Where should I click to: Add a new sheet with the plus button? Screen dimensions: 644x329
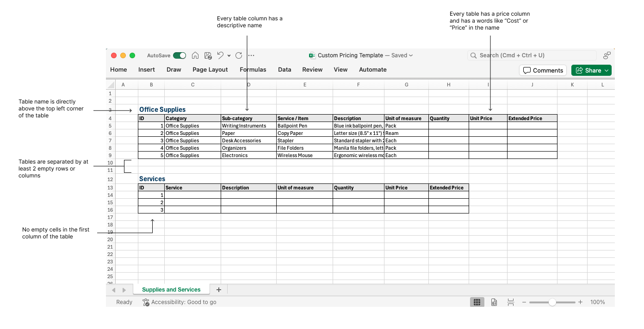click(x=218, y=289)
